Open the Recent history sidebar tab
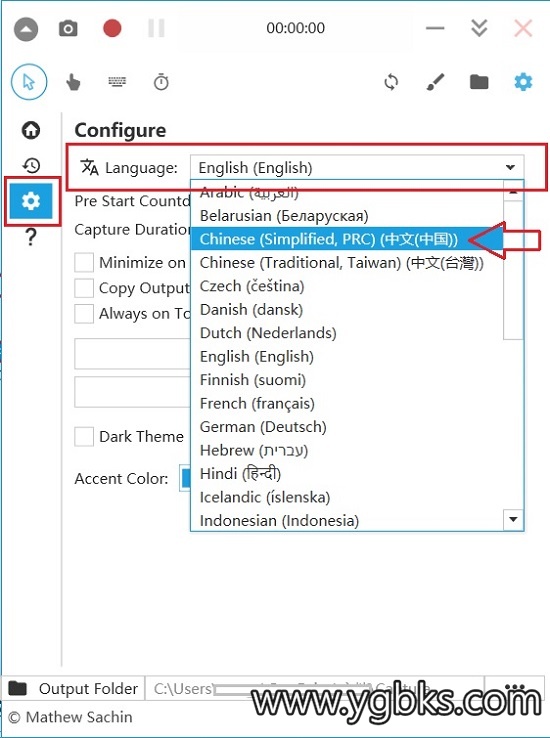 31,165
